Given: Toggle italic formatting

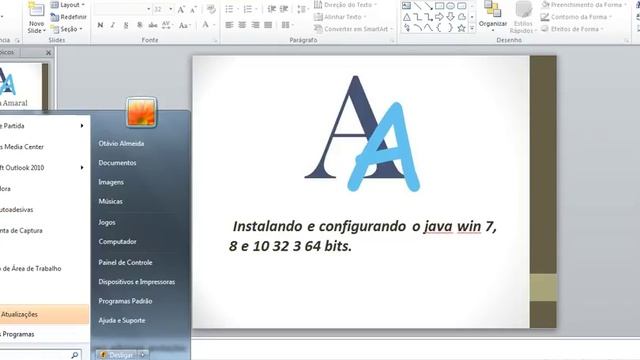Looking at the screenshot, I should pyautogui.click(x=113, y=25).
